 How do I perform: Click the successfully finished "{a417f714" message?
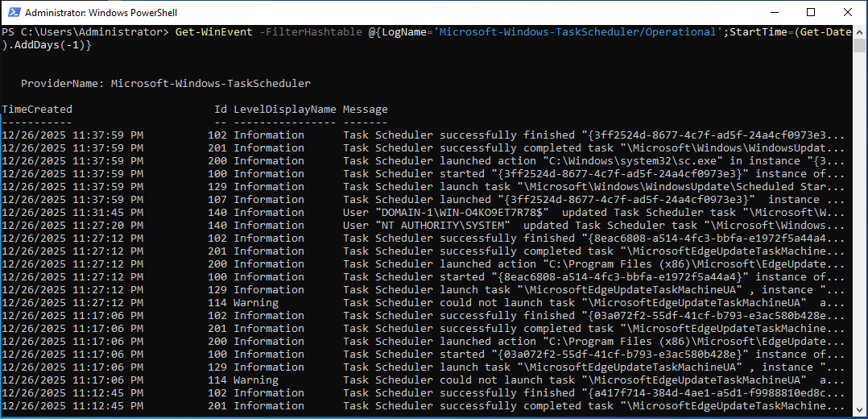594,393
